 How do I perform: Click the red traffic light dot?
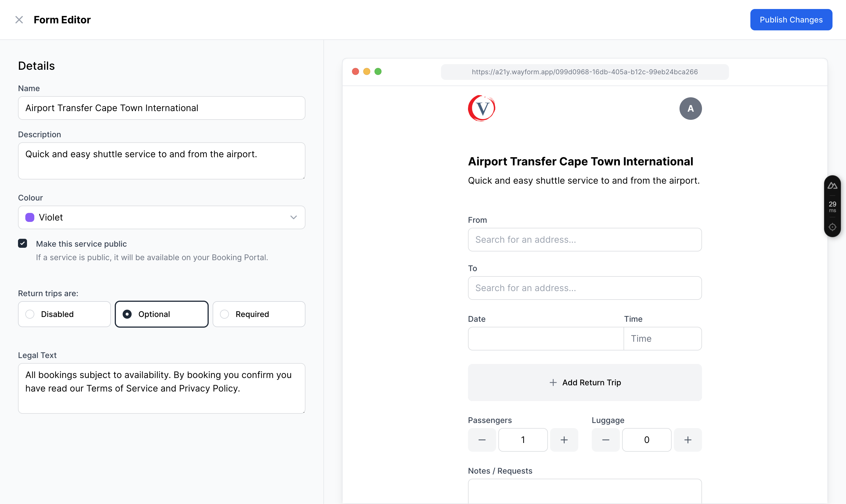click(x=355, y=71)
